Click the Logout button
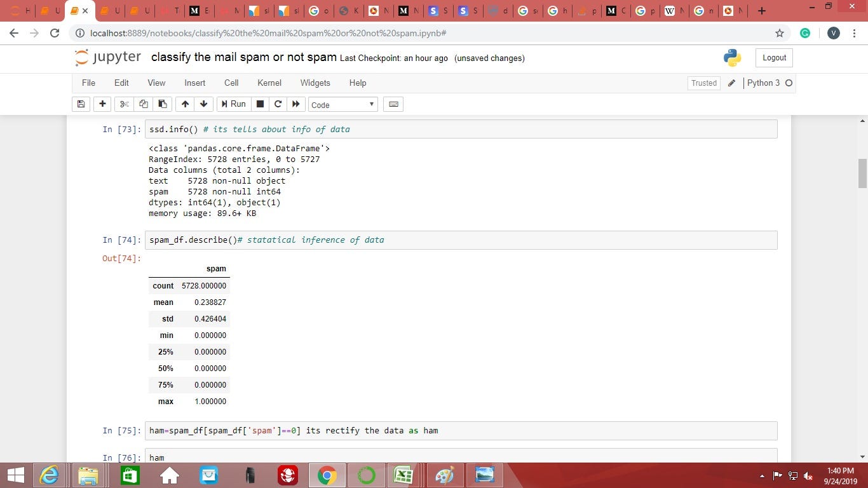 (773, 57)
